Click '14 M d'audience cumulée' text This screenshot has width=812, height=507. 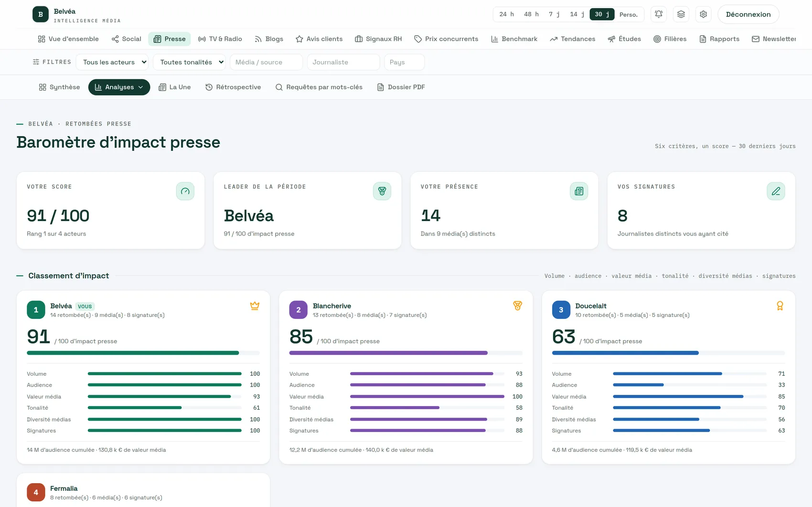click(61, 450)
